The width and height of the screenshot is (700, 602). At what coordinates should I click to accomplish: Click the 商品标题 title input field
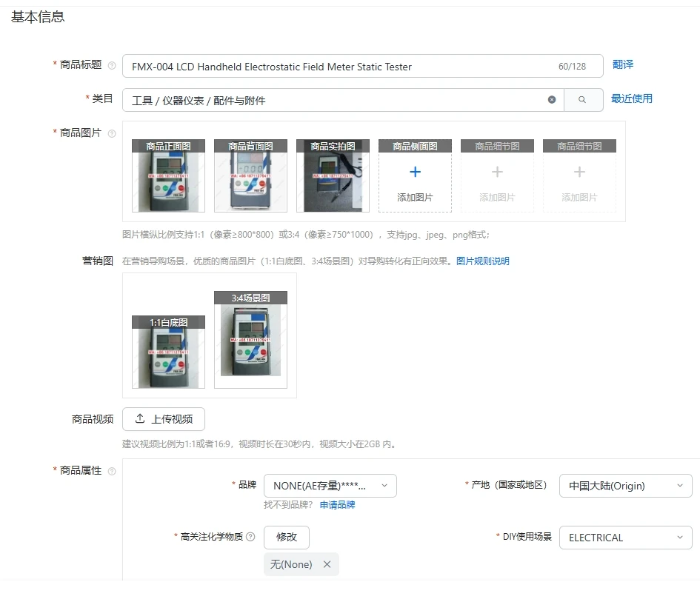click(x=362, y=66)
